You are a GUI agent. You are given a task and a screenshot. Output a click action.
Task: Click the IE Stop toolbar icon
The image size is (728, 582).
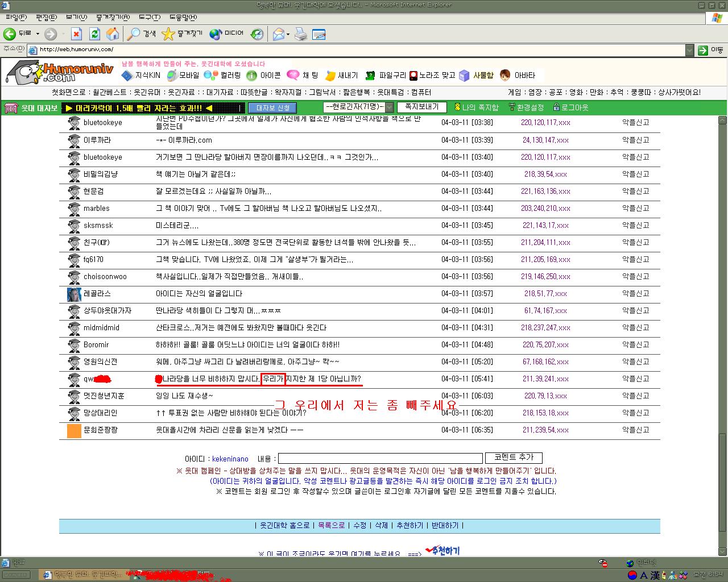pos(76,34)
